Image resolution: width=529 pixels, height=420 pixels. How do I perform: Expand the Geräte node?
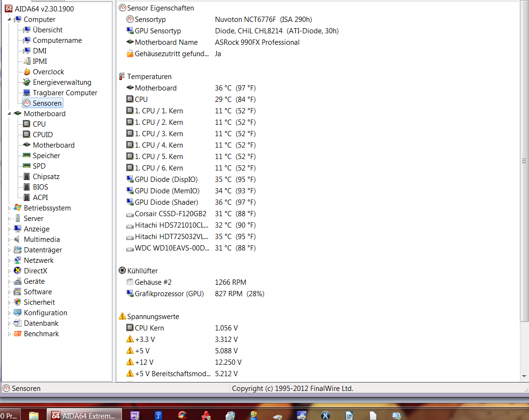pyautogui.click(x=9, y=281)
